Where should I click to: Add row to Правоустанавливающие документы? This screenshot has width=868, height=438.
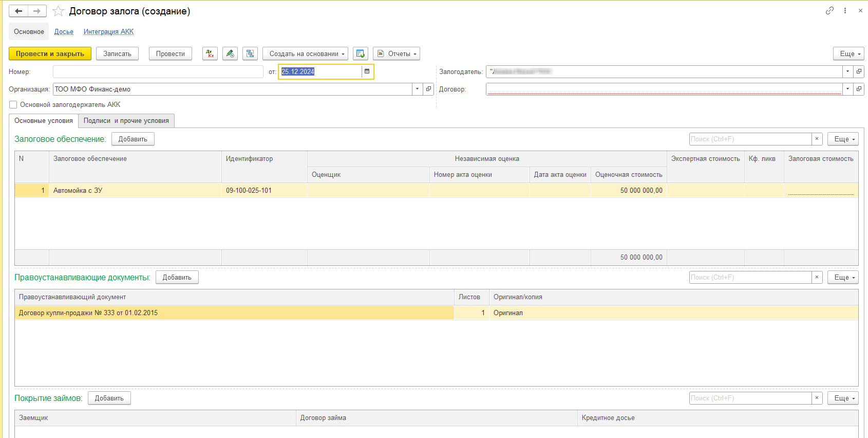pyautogui.click(x=177, y=277)
